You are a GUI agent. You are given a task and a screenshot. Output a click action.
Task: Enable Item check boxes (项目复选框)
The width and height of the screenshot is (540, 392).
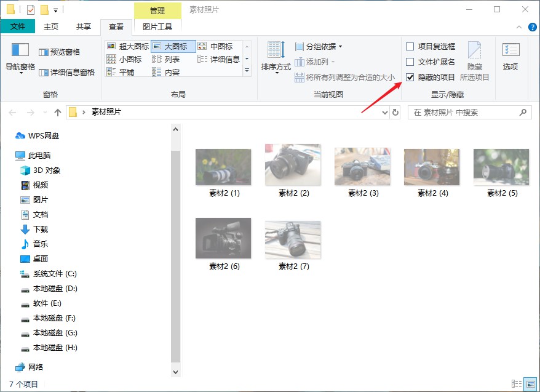point(431,46)
